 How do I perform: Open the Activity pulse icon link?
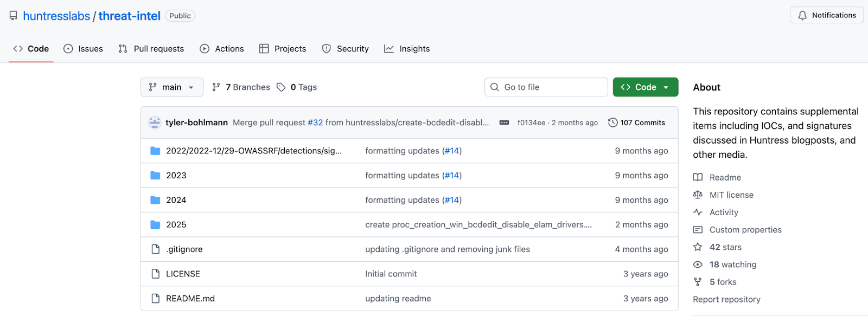[698, 212]
